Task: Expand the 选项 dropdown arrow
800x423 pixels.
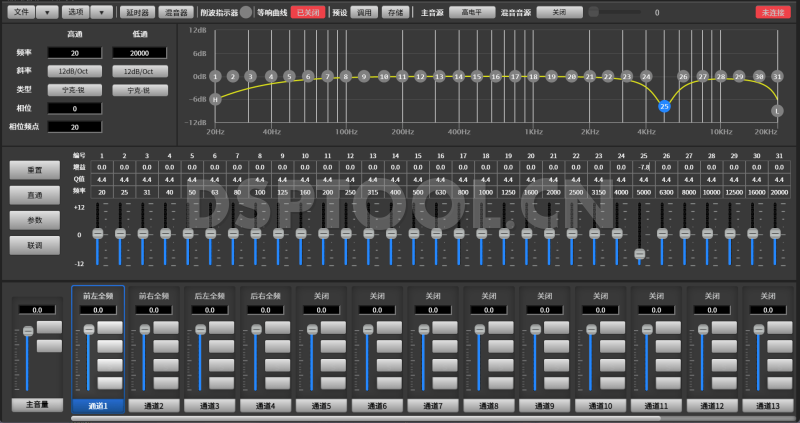Action: click(x=102, y=12)
